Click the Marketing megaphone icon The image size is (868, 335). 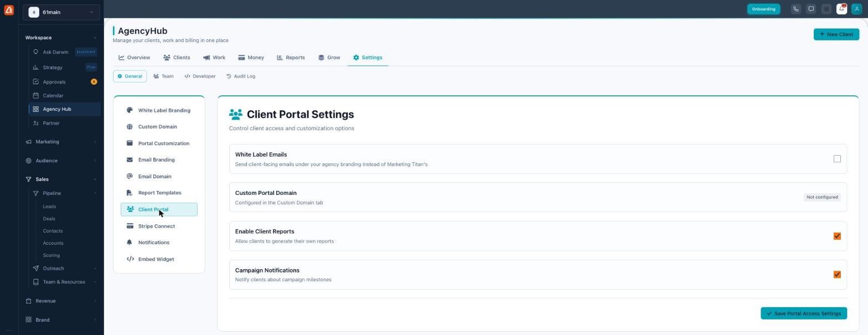pos(29,142)
